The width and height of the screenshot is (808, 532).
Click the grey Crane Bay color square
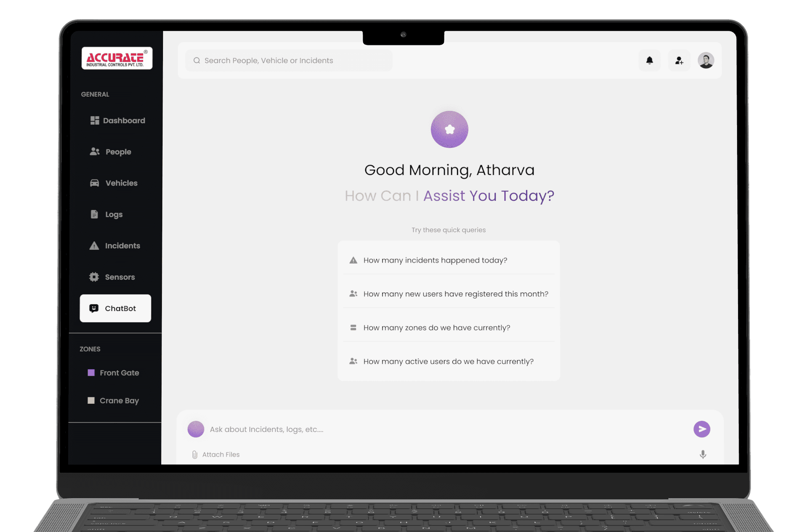click(x=91, y=401)
